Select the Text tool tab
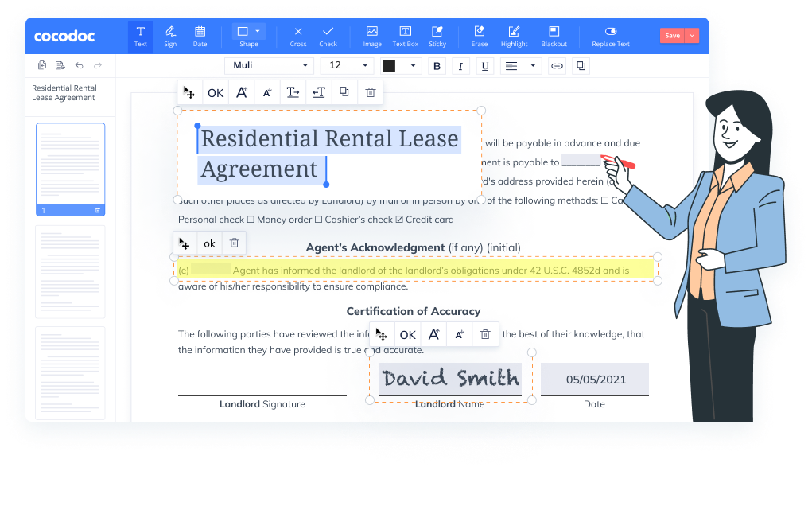 pyautogui.click(x=141, y=36)
